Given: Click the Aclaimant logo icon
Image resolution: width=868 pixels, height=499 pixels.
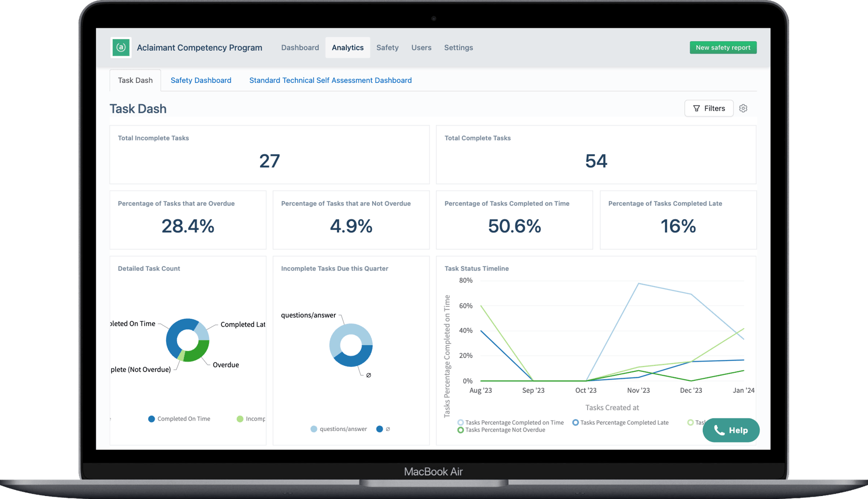Looking at the screenshot, I should pos(121,48).
